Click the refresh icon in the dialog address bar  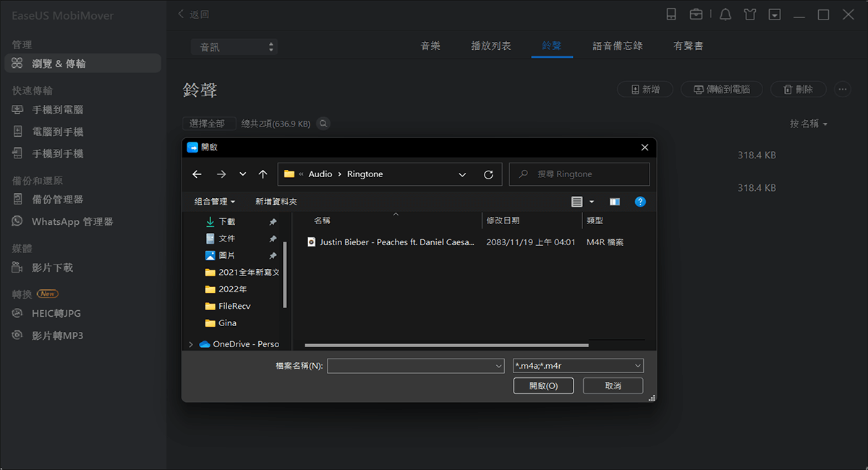pos(489,174)
